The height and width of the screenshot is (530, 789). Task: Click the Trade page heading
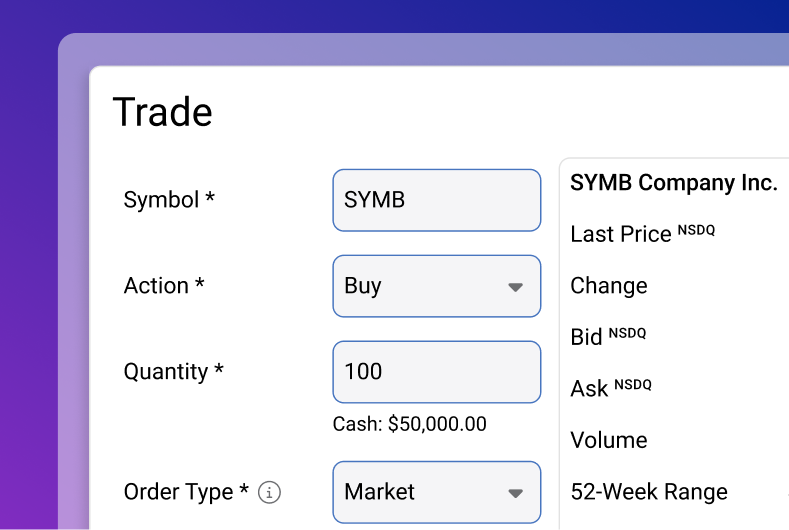(162, 112)
